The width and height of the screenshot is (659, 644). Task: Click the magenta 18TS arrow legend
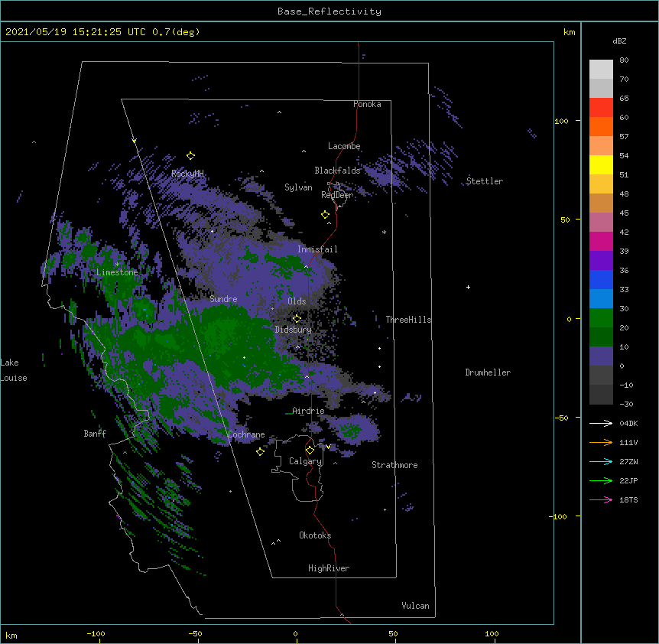click(x=601, y=499)
